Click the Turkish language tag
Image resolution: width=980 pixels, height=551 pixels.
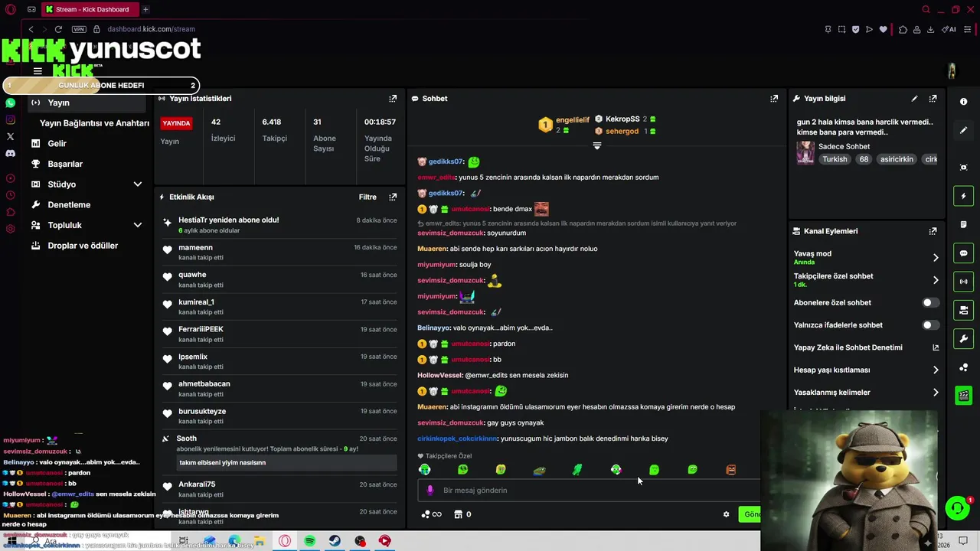[835, 159]
